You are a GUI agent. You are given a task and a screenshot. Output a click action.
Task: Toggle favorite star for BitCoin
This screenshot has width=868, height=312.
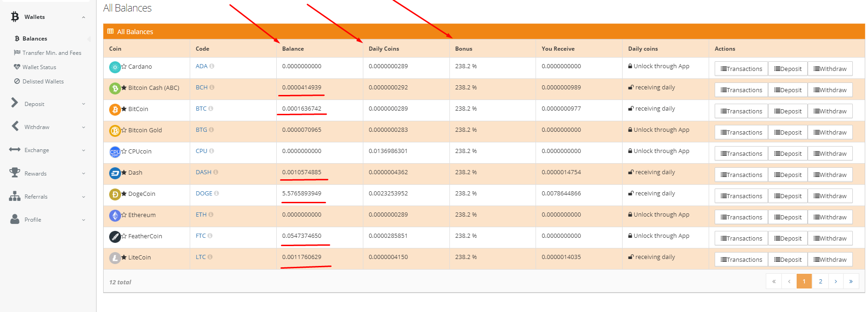[x=124, y=109]
